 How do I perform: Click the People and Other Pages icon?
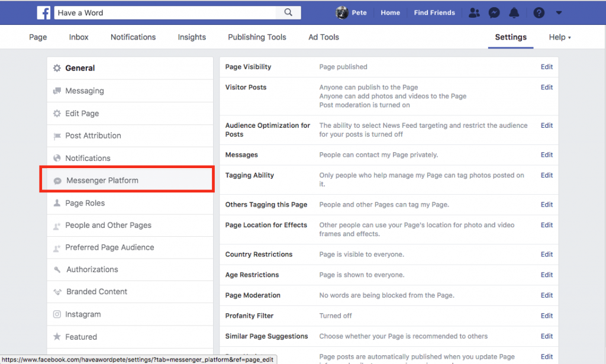click(x=57, y=226)
